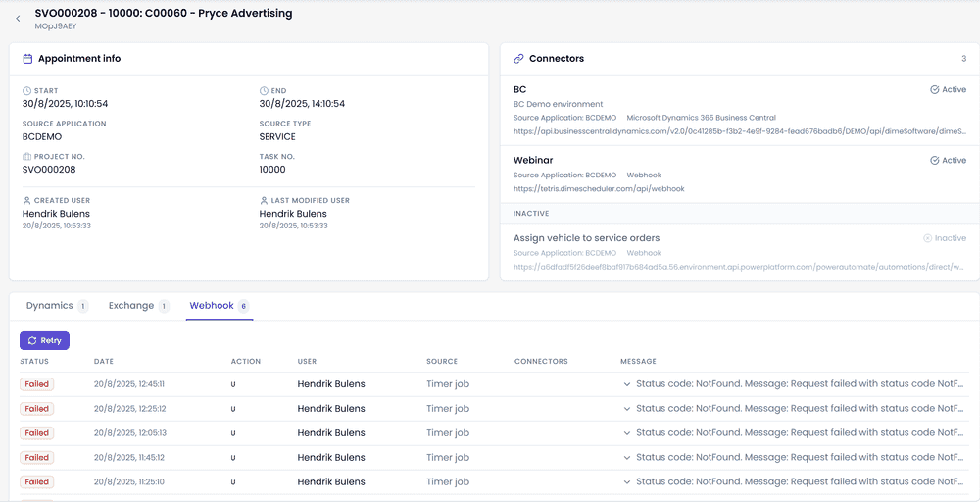Click the project number SVO000208 value

tap(49, 170)
